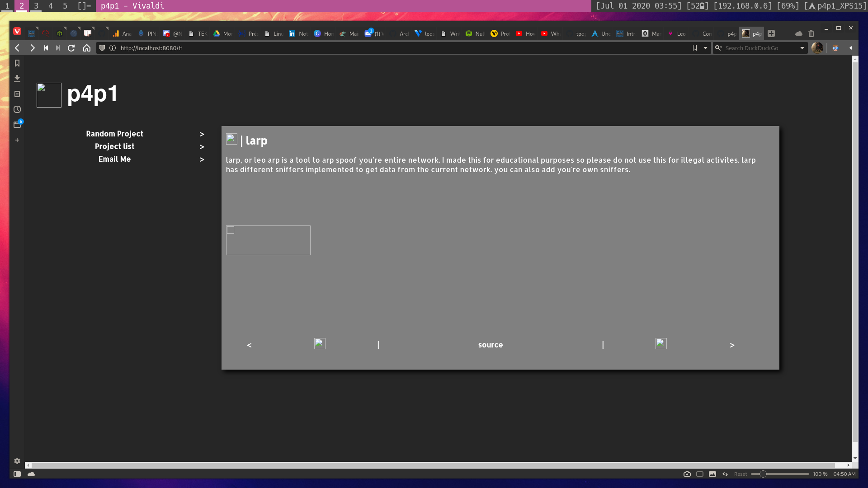
Task: Switch to the Leo tab
Action: [x=677, y=33]
